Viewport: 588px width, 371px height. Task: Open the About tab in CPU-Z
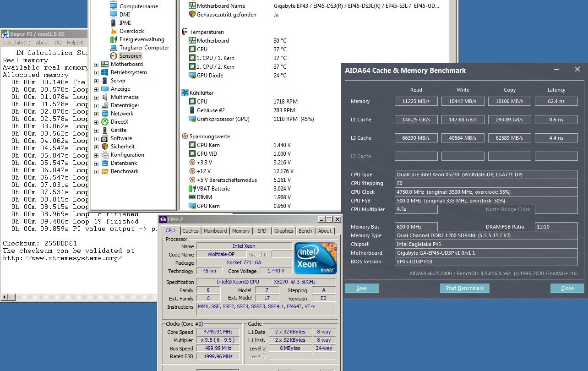325,231
